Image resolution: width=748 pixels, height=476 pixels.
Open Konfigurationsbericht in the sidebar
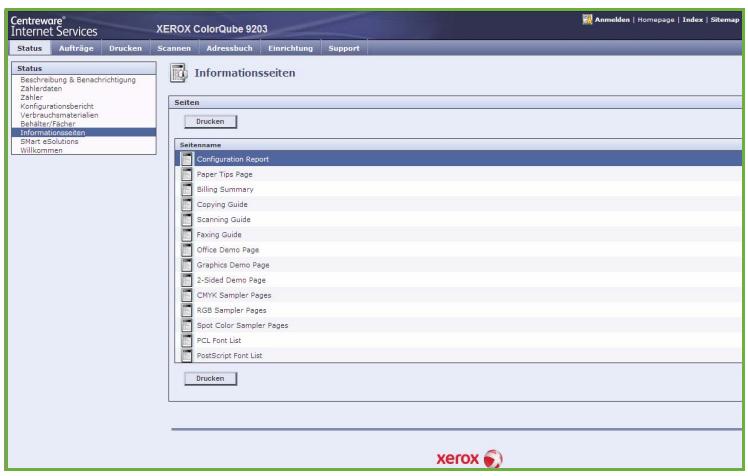(57, 106)
